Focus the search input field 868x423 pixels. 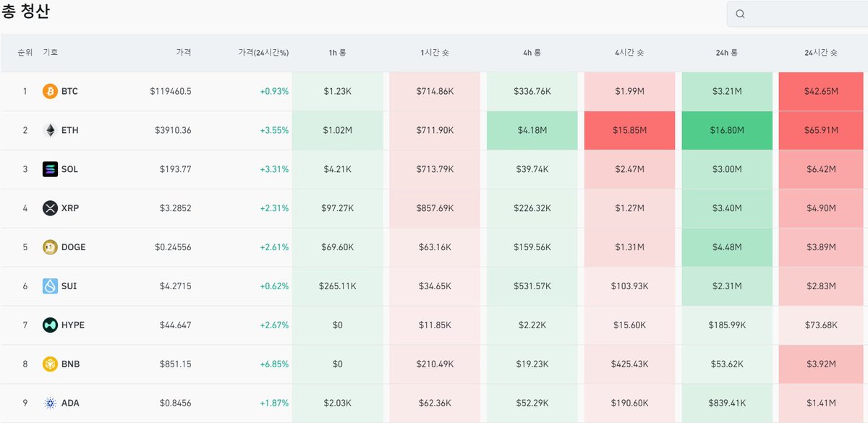click(x=797, y=14)
